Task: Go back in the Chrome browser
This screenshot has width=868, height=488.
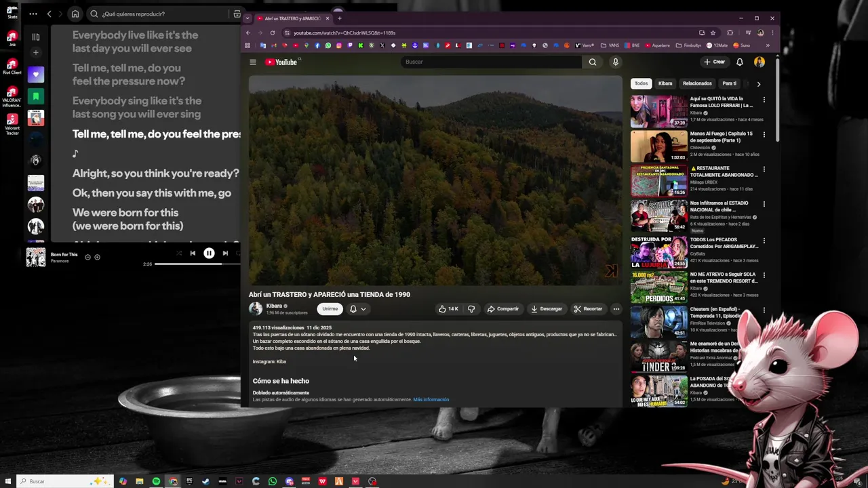Action: [248, 33]
